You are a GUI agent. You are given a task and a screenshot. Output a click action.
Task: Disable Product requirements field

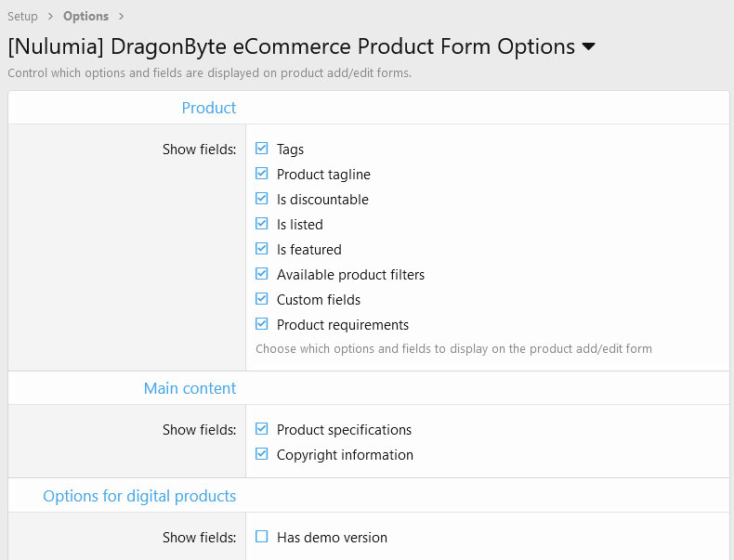[x=262, y=324]
